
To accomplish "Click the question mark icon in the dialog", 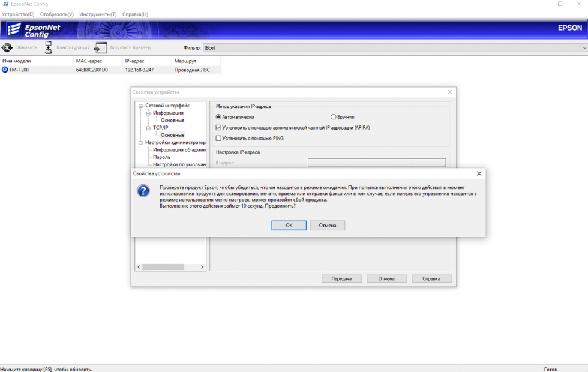I will pos(143,191).
